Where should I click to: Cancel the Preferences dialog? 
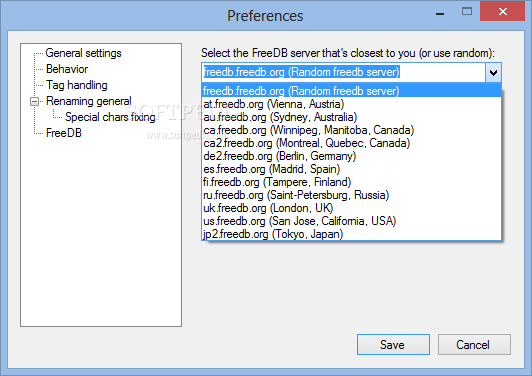click(x=474, y=344)
